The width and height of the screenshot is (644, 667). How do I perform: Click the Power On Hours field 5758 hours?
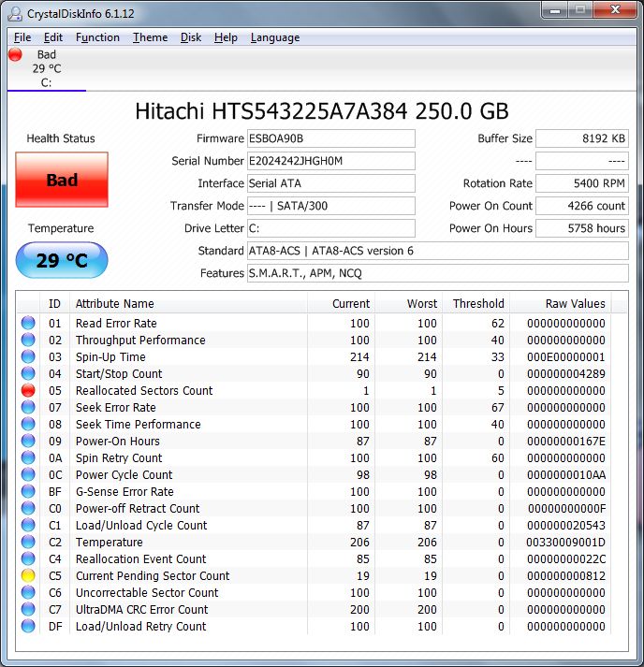[x=582, y=228]
